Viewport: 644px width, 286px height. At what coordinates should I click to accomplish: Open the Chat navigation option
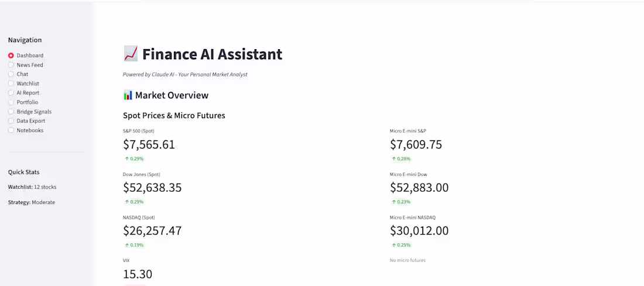(18, 74)
